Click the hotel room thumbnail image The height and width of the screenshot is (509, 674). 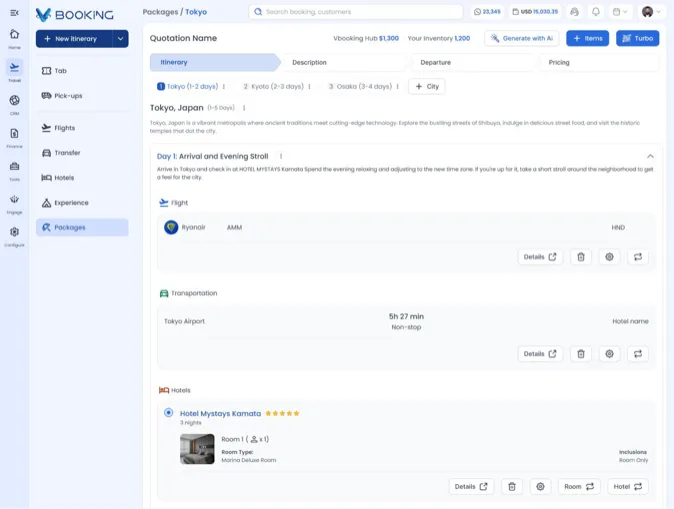point(197,449)
